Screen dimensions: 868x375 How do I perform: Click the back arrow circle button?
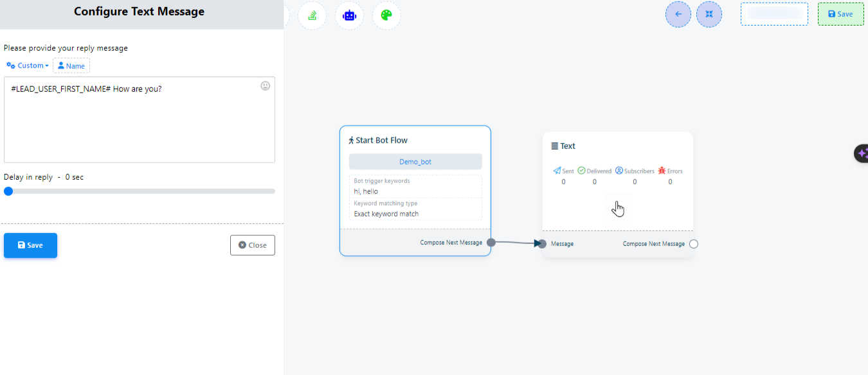(x=678, y=14)
